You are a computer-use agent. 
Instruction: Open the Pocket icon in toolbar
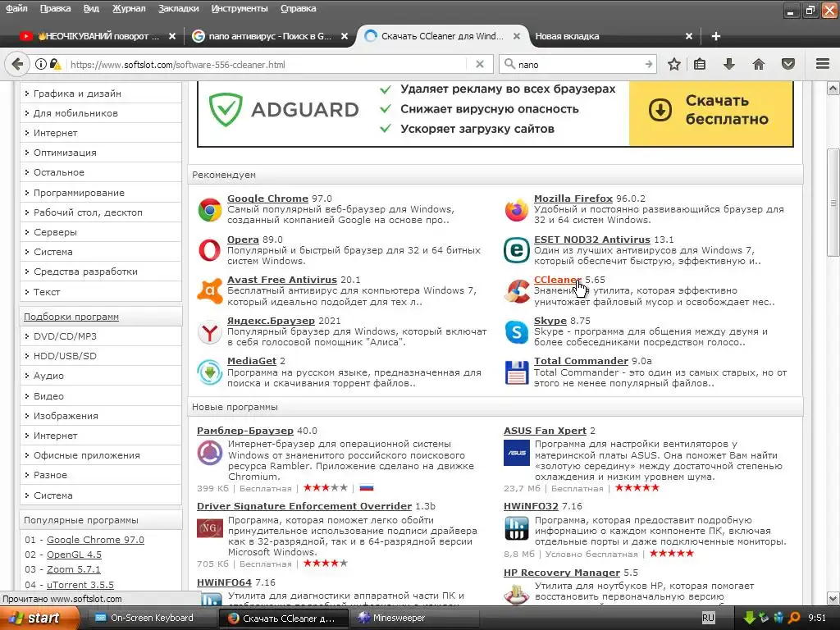(787, 64)
